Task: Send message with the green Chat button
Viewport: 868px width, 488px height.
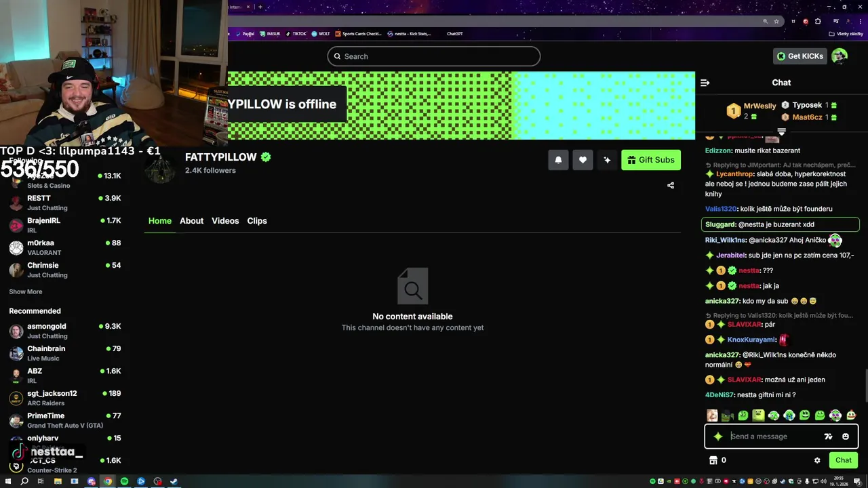Action: coord(844,460)
